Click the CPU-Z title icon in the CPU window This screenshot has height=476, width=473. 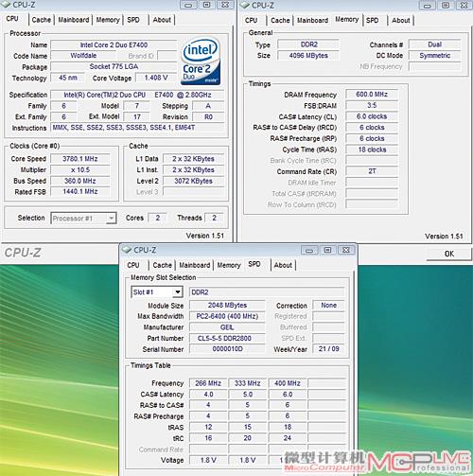coord(6,5)
